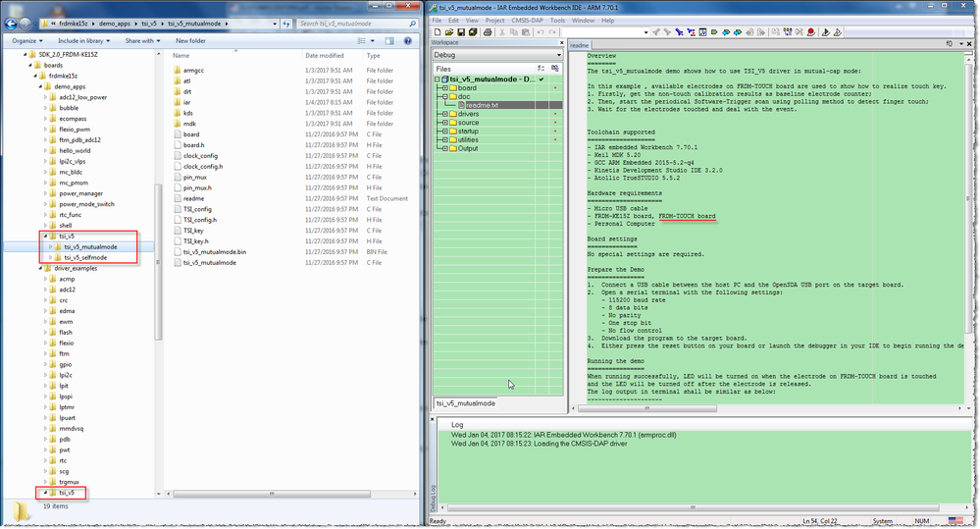The width and height of the screenshot is (980, 529).
Task: Collapse the doc folder in Workspace tree
Action: 445,97
